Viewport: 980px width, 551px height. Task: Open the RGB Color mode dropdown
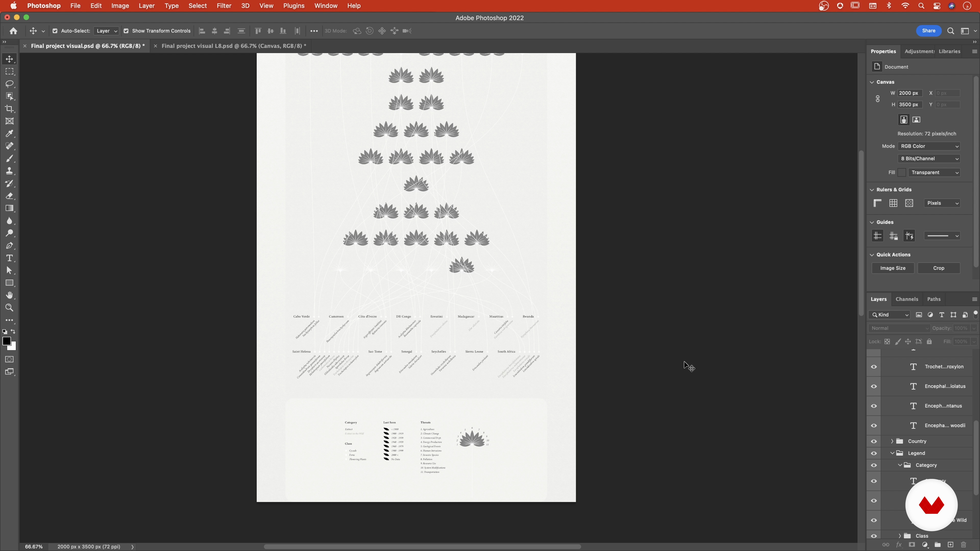point(929,146)
